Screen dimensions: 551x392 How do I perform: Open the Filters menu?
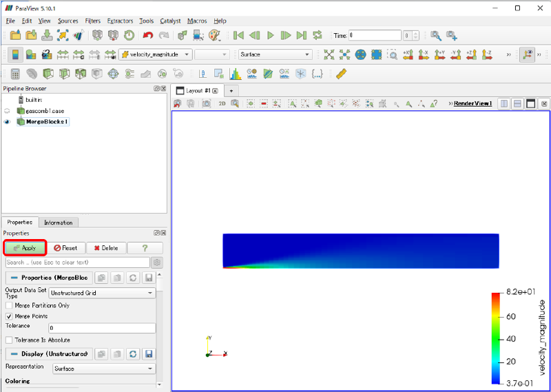[92, 21]
